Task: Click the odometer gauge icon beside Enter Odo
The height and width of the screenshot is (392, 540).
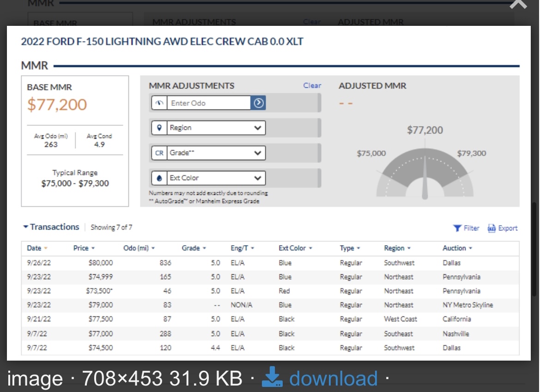Action: tap(159, 103)
